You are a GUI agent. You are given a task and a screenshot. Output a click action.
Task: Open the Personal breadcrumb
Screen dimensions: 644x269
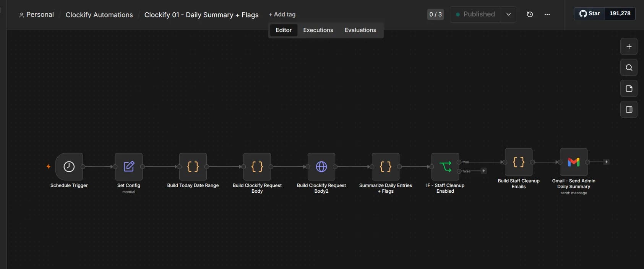[x=36, y=14]
